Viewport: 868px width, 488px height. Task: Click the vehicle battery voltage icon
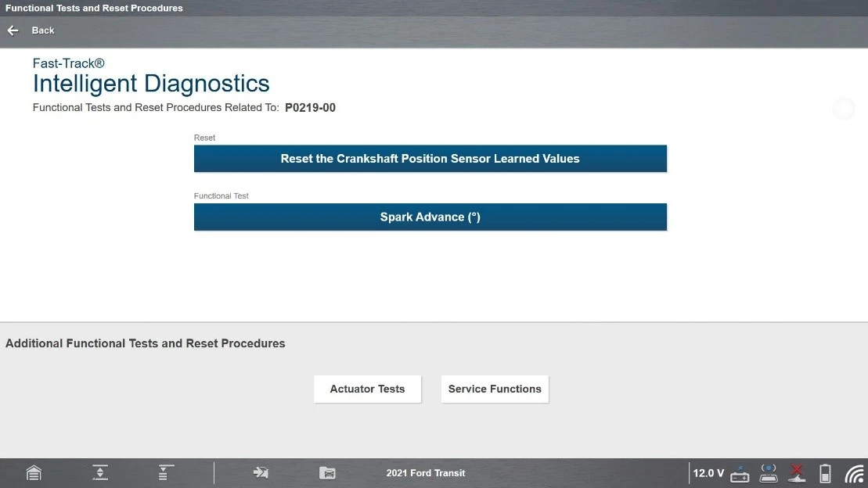[740, 474]
